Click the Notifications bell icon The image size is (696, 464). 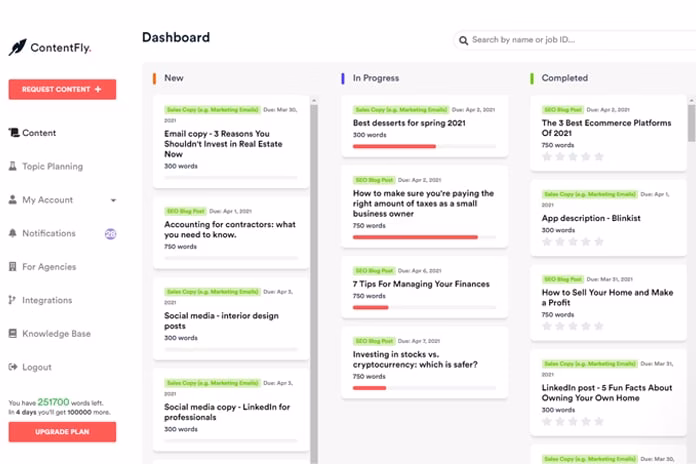click(x=13, y=233)
